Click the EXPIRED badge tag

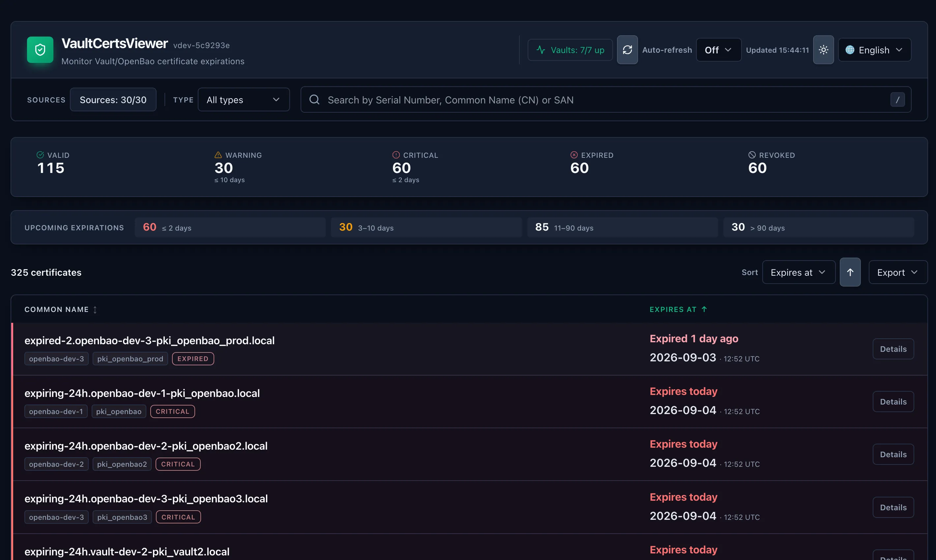tap(193, 358)
